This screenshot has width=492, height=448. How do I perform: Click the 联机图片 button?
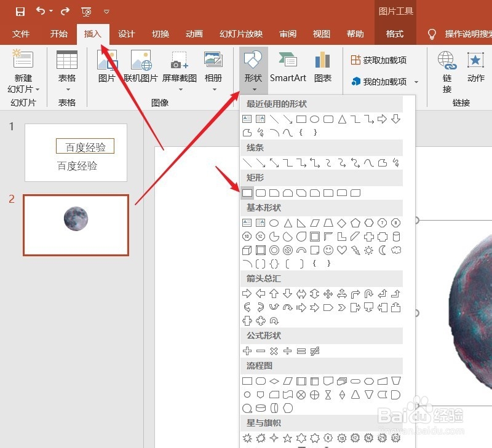click(x=141, y=66)
